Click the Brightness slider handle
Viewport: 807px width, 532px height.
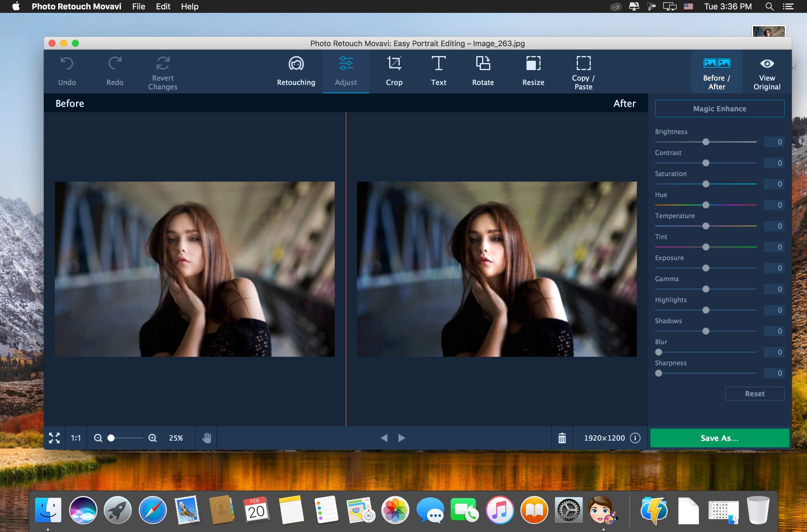click(706, 142)
